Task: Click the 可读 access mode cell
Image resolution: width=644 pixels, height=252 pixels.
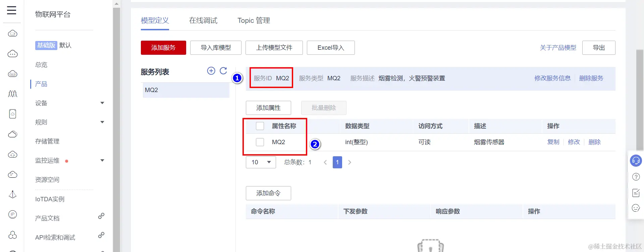Action: coord(424,142)
